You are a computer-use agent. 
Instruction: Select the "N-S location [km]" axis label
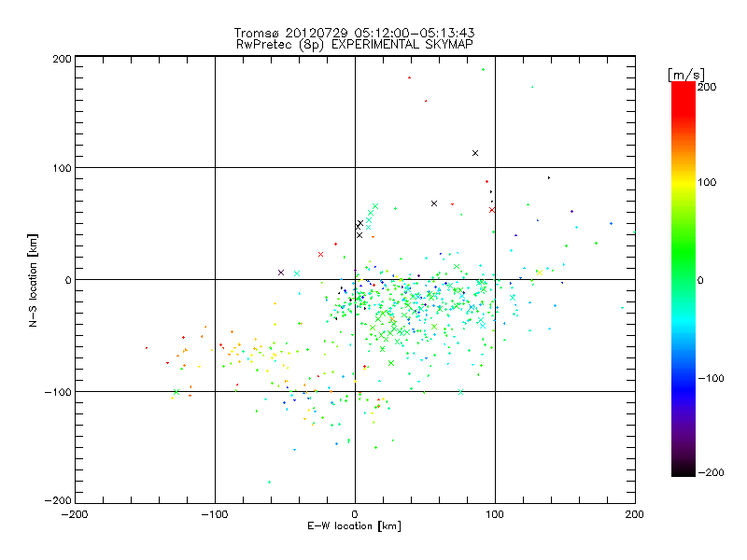33,280
